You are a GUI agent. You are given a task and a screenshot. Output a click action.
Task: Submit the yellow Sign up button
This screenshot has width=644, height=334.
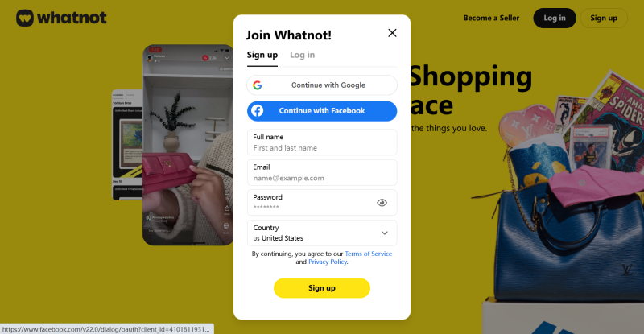coord(322,288)
